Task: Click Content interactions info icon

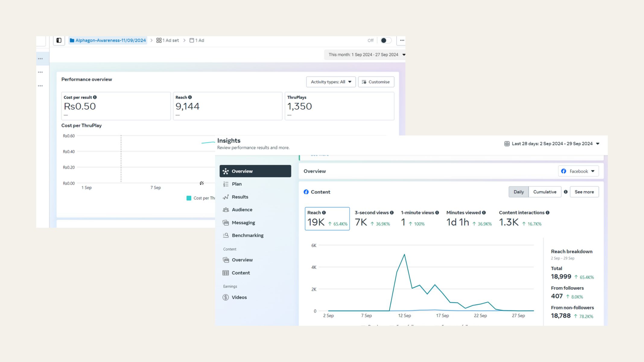Action: [547, 213]
